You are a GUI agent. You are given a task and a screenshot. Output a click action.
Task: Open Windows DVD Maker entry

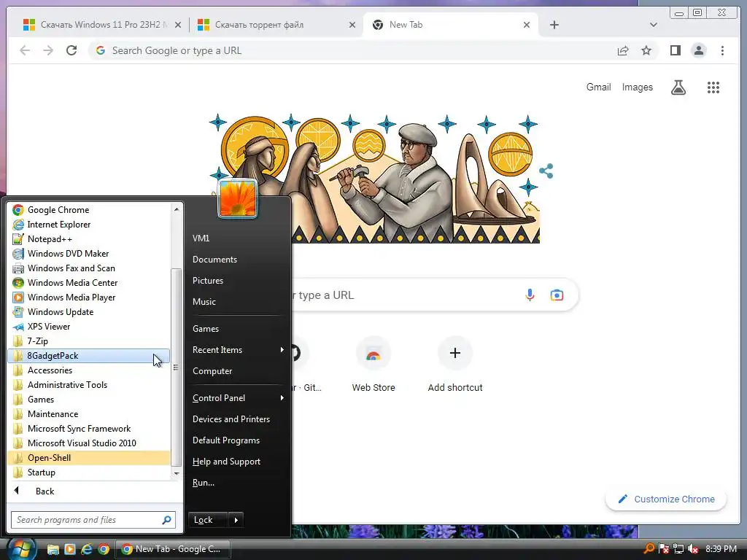coord(88,253)
